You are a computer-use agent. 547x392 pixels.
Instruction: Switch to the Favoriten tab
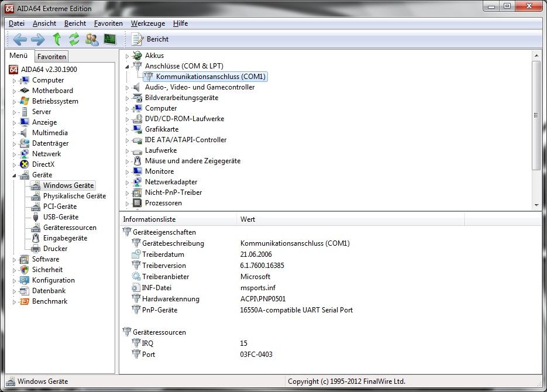(51, 57)
